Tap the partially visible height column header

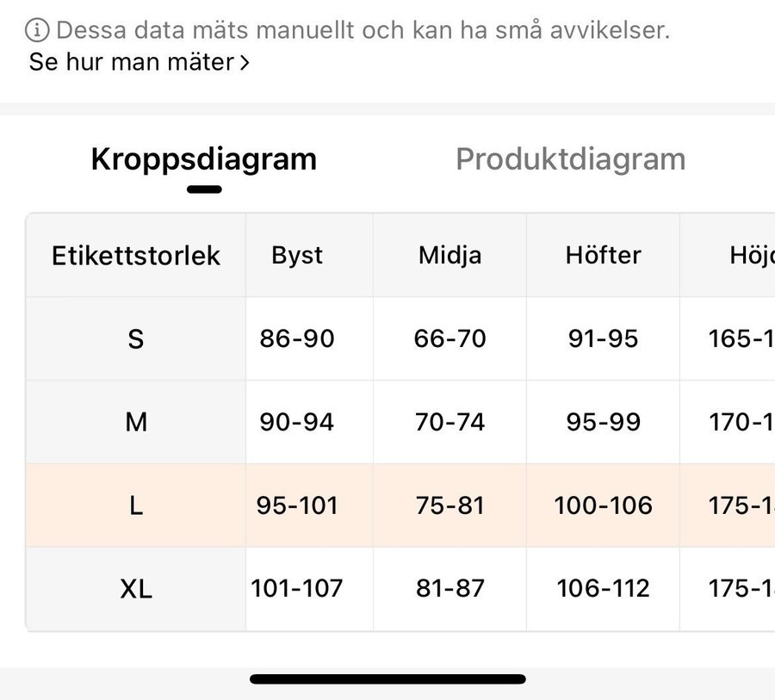[751, 256]
